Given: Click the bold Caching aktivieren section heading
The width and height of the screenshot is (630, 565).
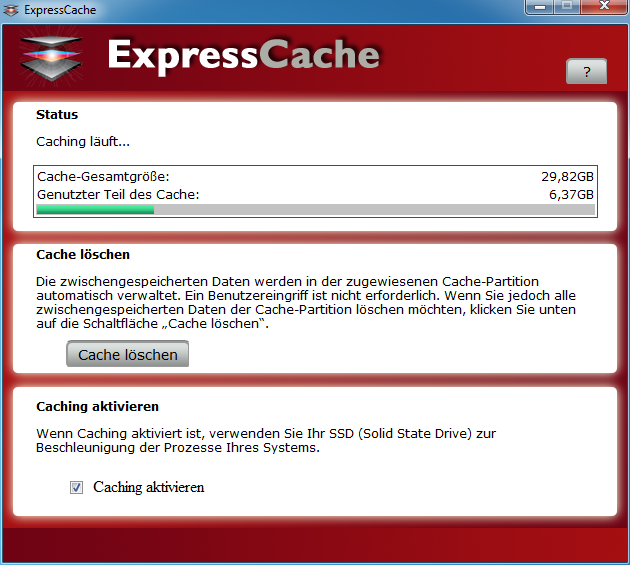Looking at the screenshot, I should (x=98, y=407).
